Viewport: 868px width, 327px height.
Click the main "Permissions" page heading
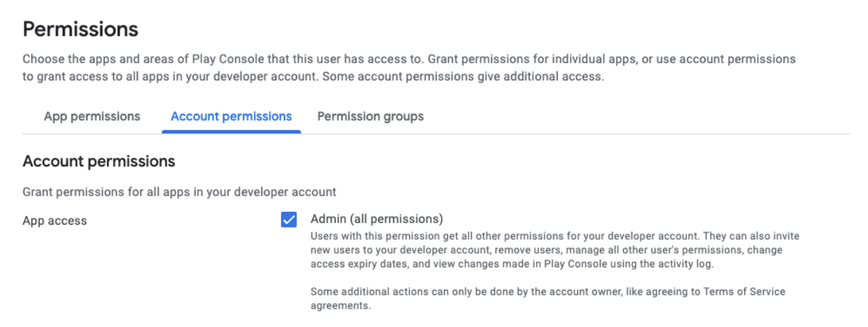[80, 30]
